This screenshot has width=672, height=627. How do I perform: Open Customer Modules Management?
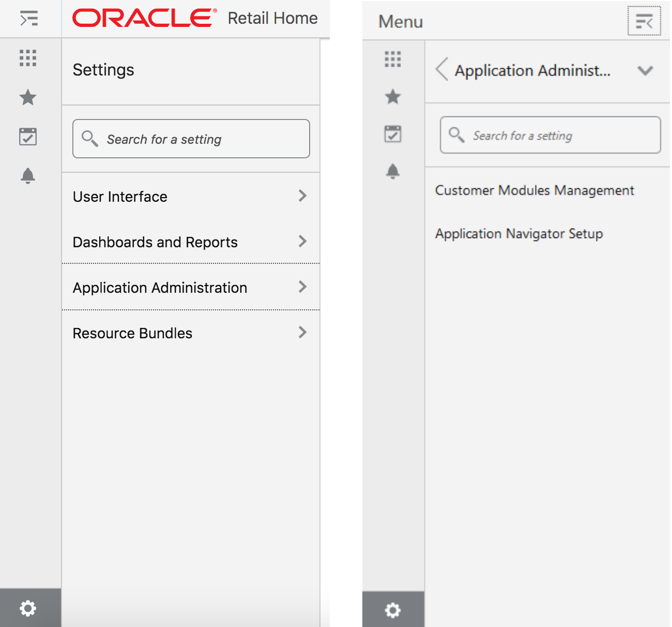tap(534, 190)
